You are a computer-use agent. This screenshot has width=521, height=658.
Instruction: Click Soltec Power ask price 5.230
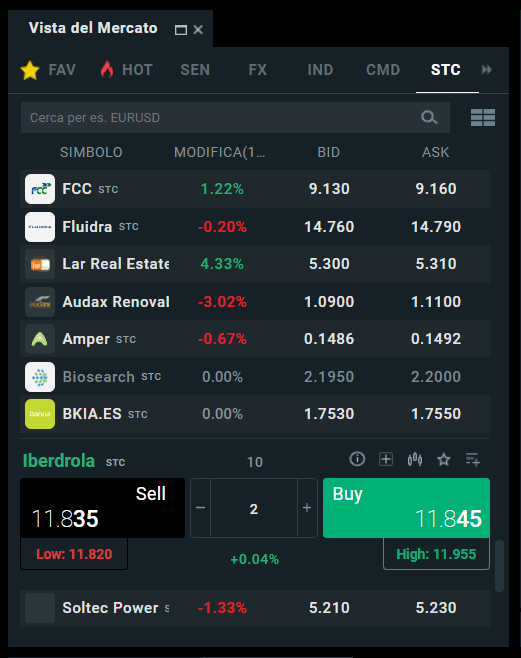(x=436, y=608)
